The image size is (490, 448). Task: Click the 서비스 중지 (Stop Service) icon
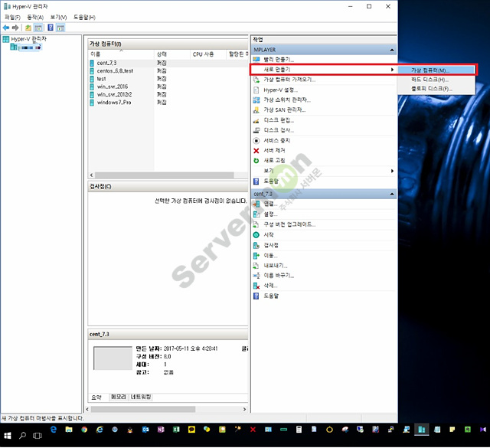(x=256, y=141)
